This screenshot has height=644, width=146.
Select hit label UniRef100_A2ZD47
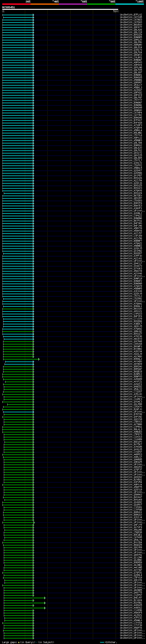click(x=131, y=90)
